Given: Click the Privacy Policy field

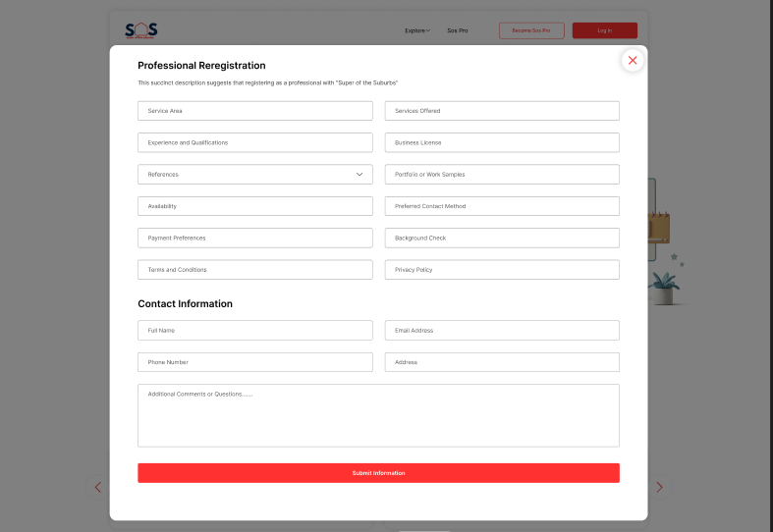Looking at the screenshot, I should click(x=502, y=270).
